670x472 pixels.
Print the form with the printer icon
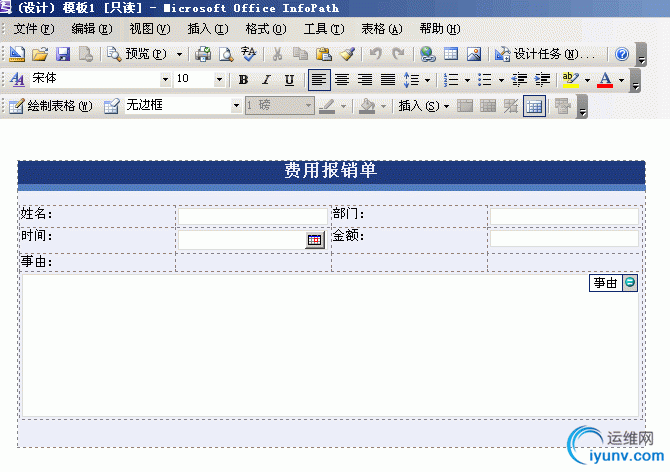pyautogui.click(x=203, y=54)
